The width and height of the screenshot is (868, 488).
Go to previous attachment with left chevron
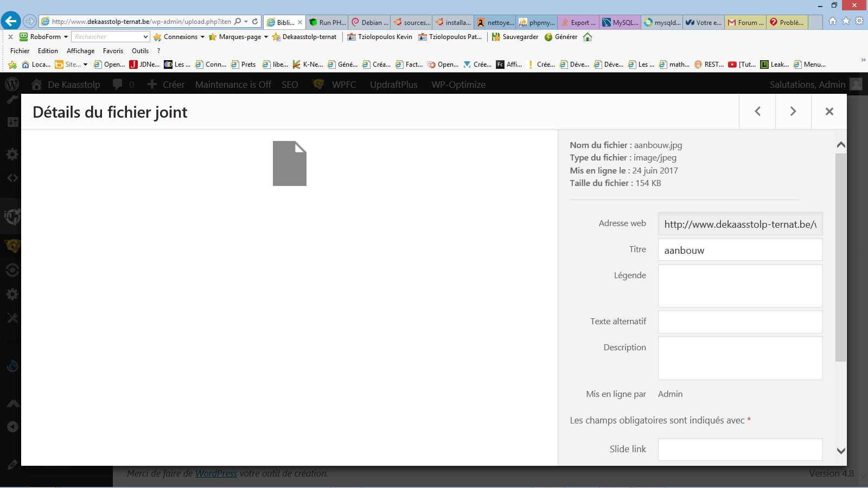coord(757,111)
